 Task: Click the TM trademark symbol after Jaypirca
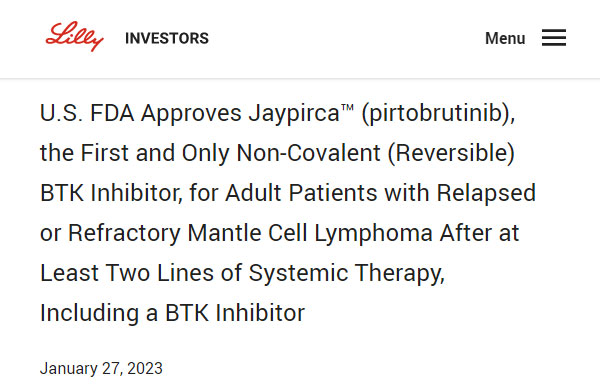pos(347,107)
